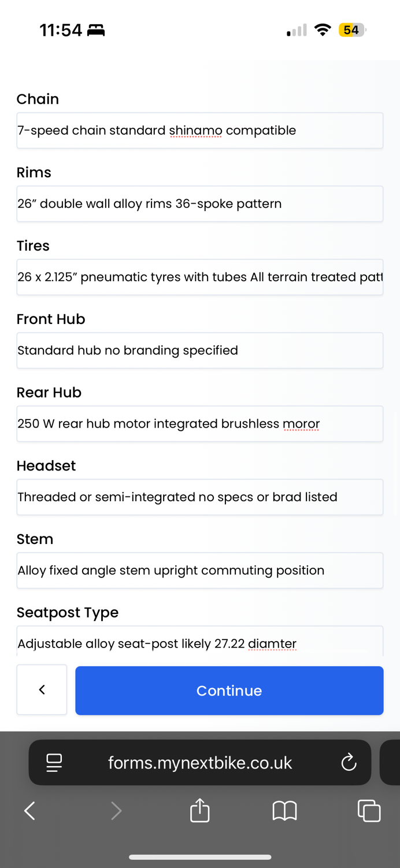
Task: Go to previous form step chevron button
Action: (x=42, y=690)
